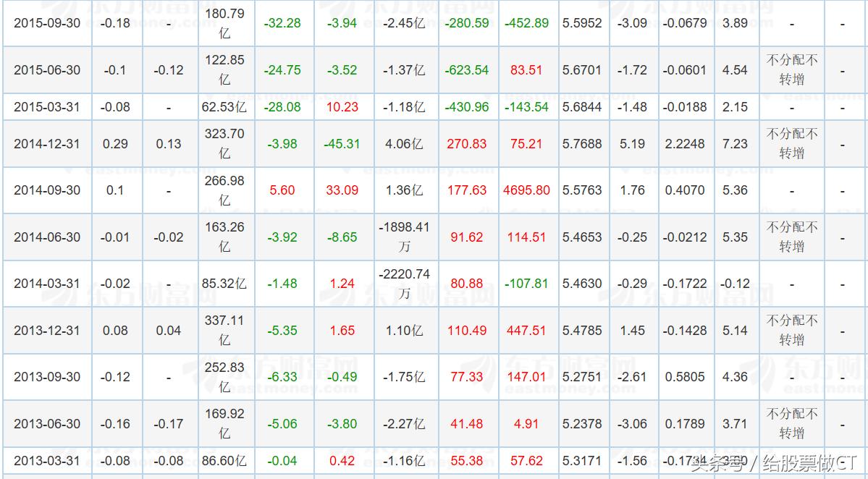
Task: Select the date cell 2014-12-31
Action: pyautogui.click(x=46, y=144)
